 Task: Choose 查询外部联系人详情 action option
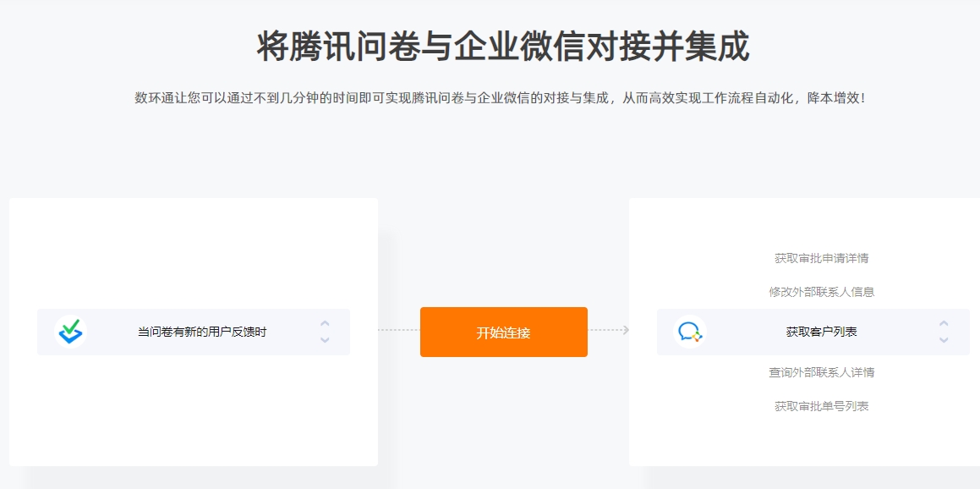coord(821,372)
